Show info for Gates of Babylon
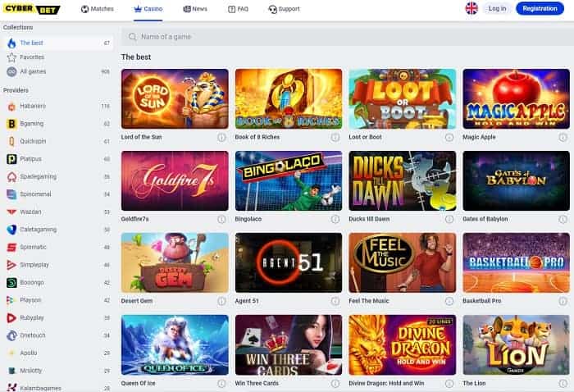 [563, 219]
